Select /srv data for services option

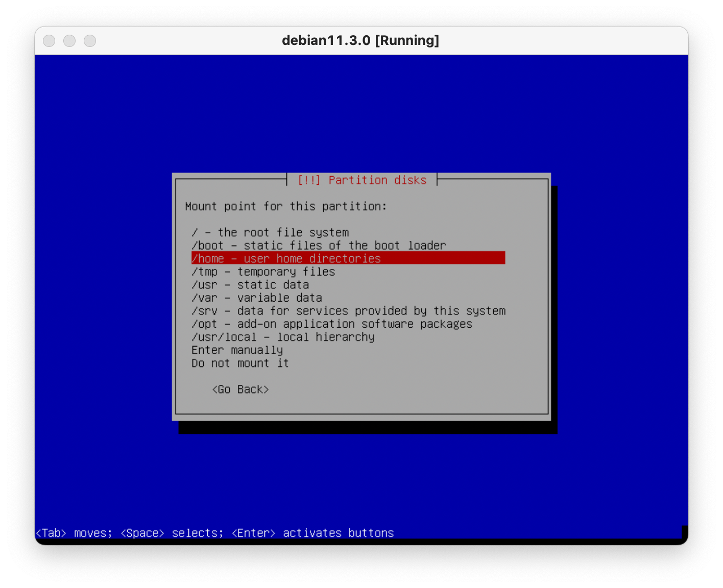348,311
